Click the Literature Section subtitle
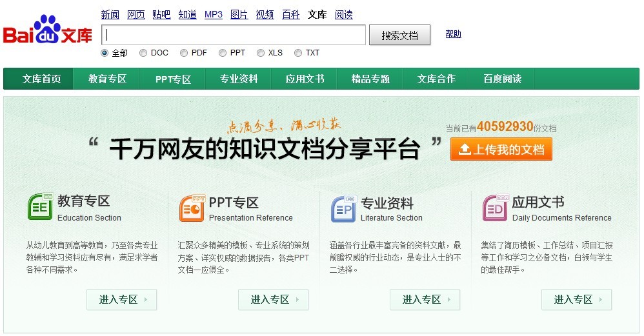This screenshot has height=336, width=644. [392, 218]
